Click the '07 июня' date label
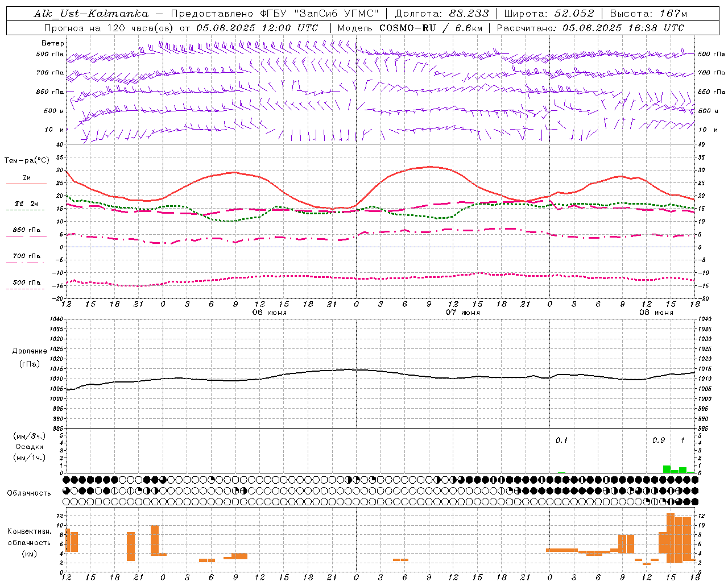 coord(462,313)
